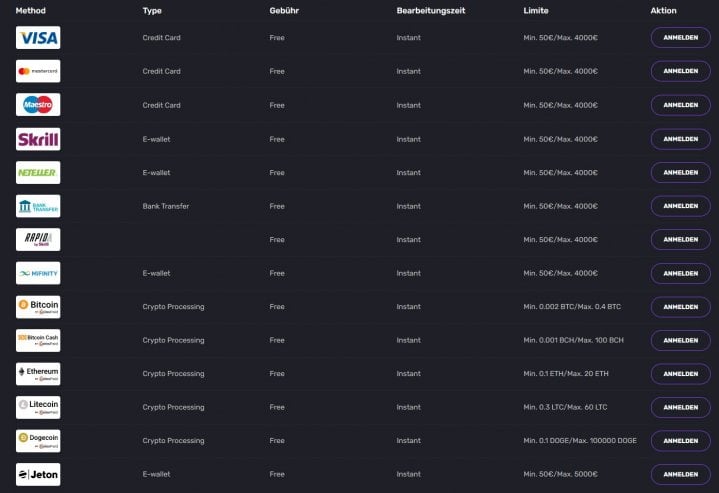Click the Skrill e-wallet logo
This screenshot has height=493, width=719.
pos(38,139)
